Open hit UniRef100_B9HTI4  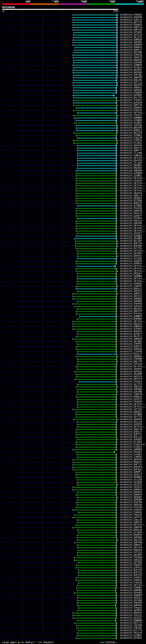[x=131, y=27]
